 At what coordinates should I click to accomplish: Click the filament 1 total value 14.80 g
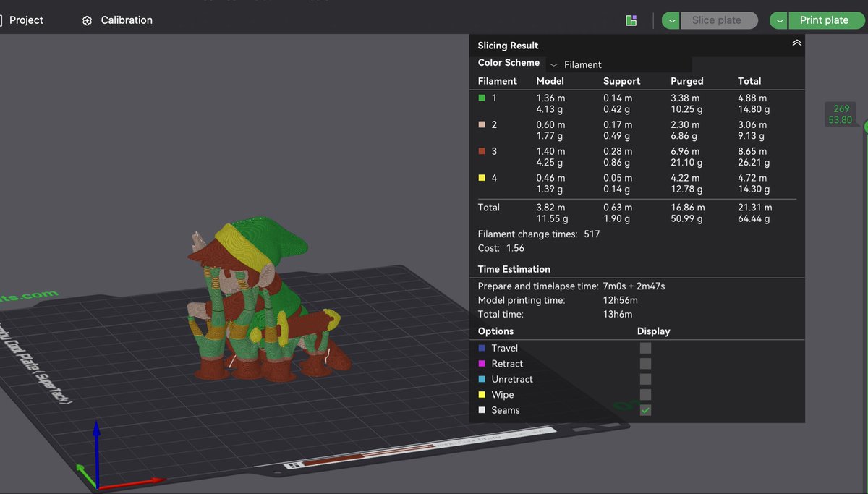coord(754,109)
